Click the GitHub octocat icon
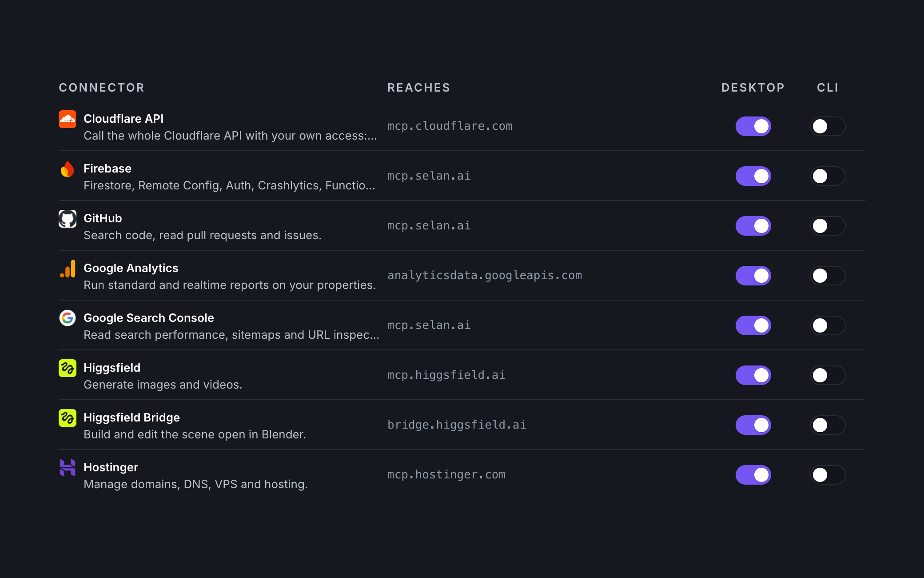 [68, 219]
